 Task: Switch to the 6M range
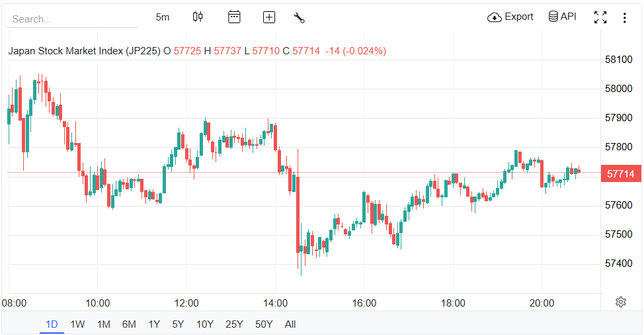pos(129,324)
